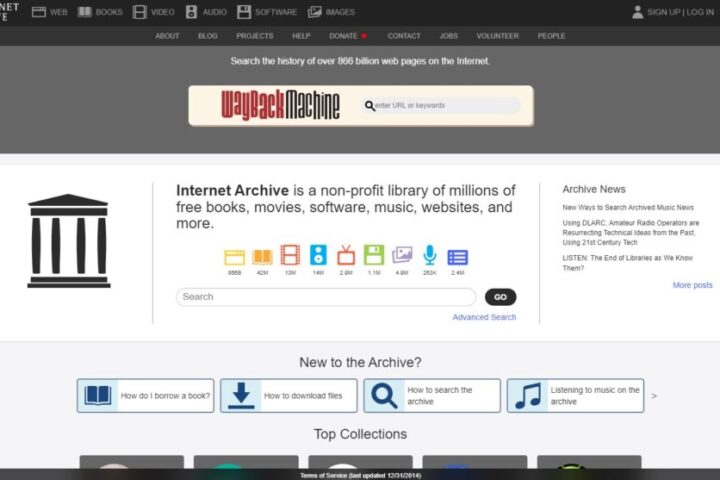The image size is (720, 480).
Task: Click the download arrow icon on the card
Action: coord(241,395)
